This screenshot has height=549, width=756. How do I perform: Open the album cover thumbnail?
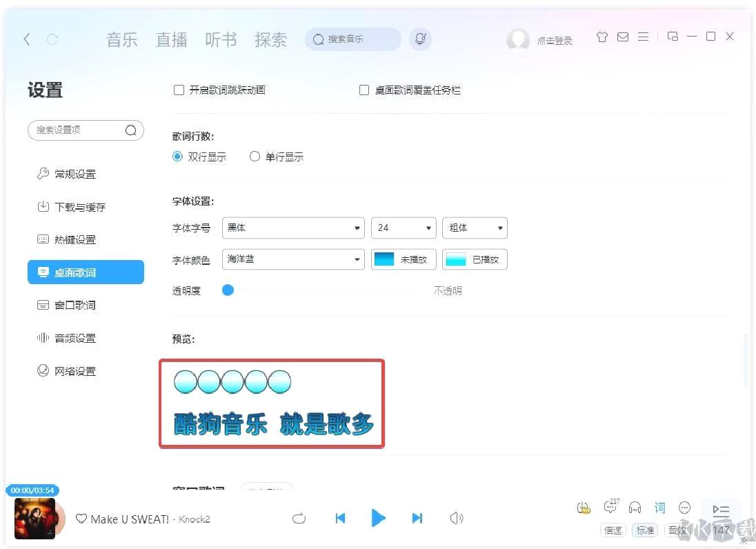click(x=34, y=519)
